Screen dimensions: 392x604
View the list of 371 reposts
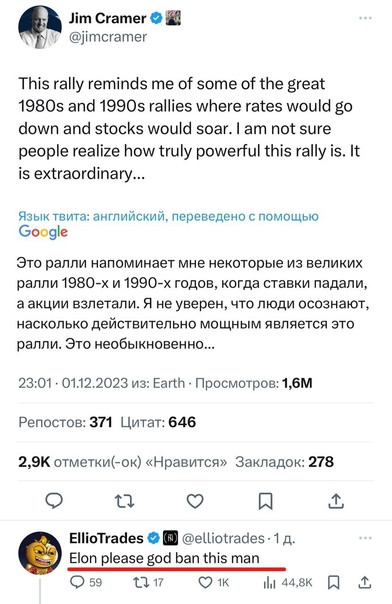[65, 422]
